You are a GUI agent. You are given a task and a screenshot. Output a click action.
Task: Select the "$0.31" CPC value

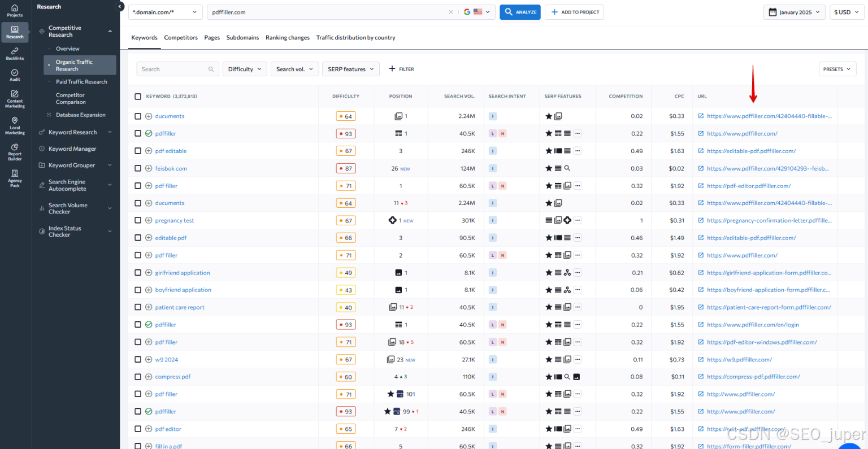pos(677,221)
